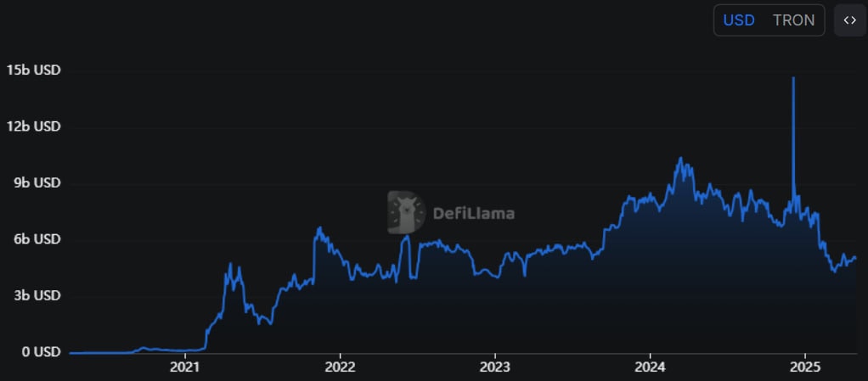Click the 2025 x-axis label
This screenshot has height=381, width=868.
(x=805, y=367)
